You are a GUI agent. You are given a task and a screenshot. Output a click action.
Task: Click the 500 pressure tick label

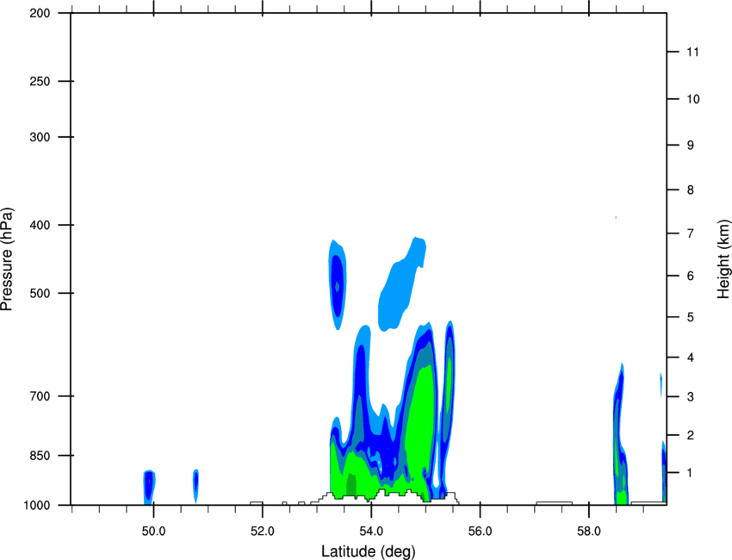pyautogui.click(x=40, y=293)
